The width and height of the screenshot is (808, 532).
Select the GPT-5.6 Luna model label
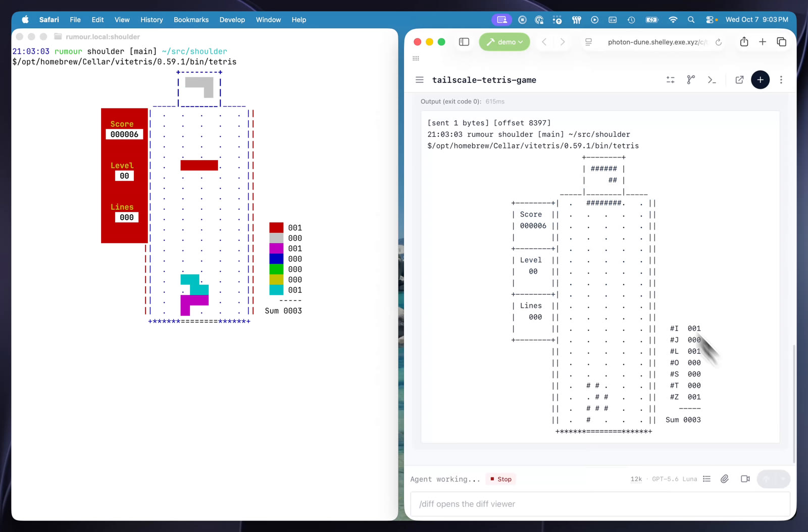(674, 479)
